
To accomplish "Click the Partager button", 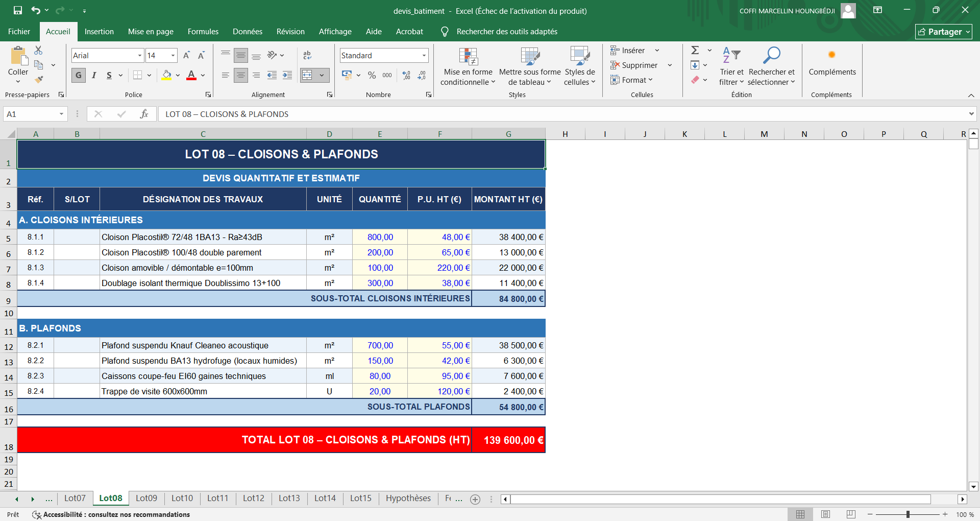I will pos(943,32).
